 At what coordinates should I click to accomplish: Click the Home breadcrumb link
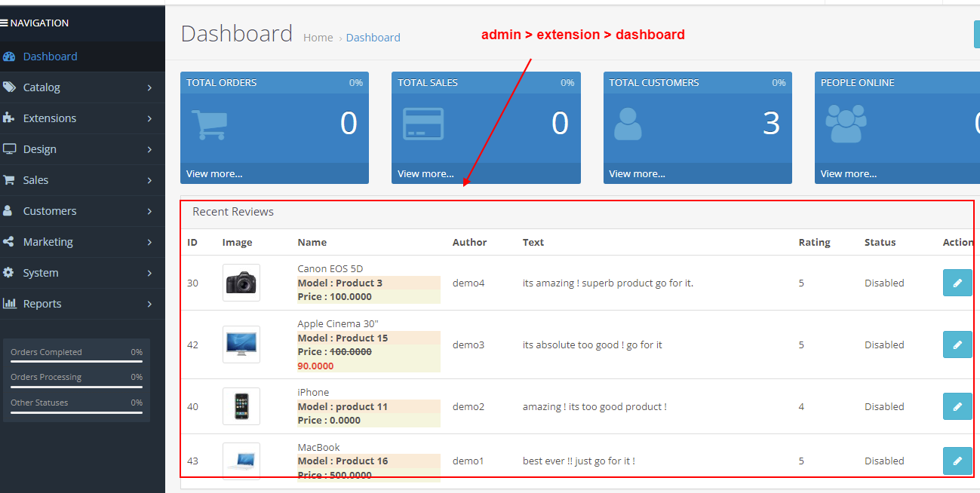[x=318, y=38]
